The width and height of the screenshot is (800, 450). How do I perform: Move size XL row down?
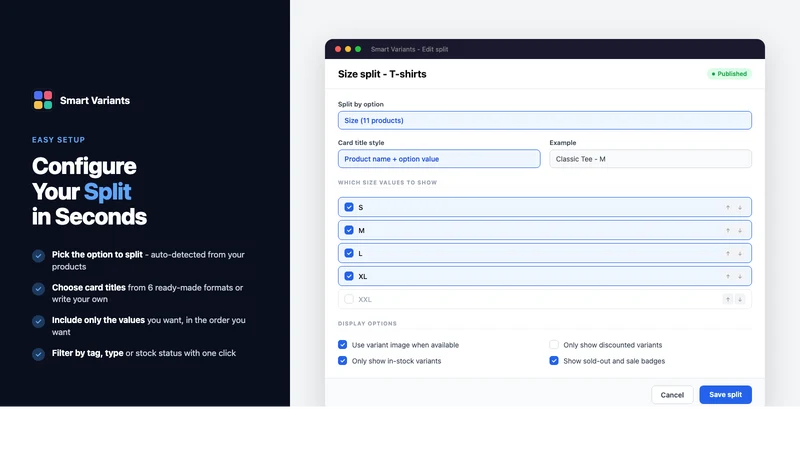pyautogui.click(x=740, y=276)
